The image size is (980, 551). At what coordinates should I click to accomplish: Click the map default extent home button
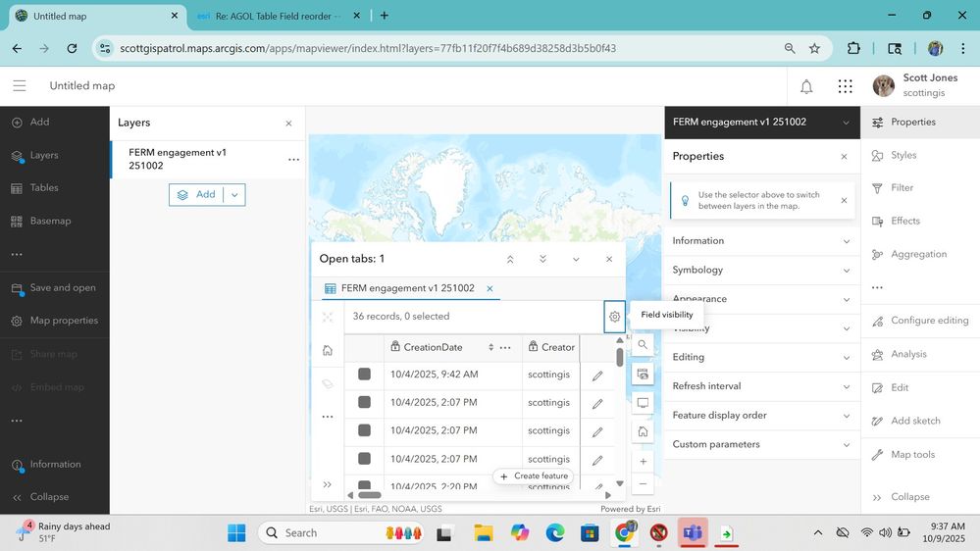[643, 431]
